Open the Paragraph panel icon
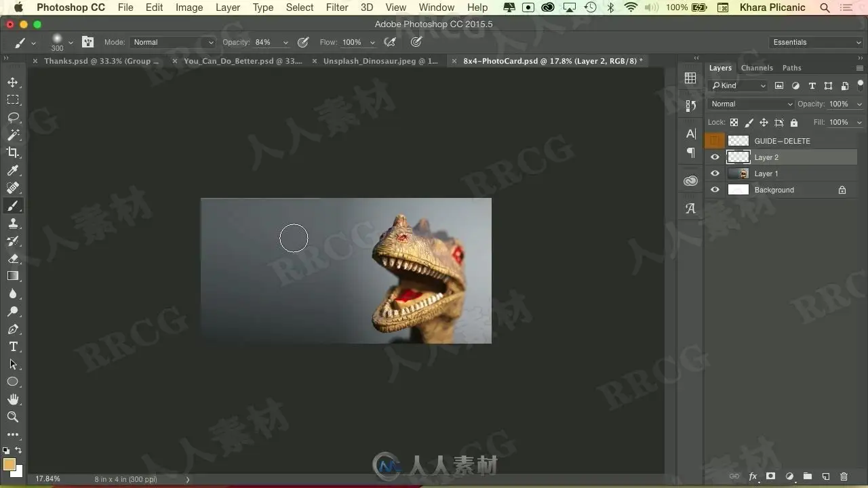 click(x=690, y=152)
